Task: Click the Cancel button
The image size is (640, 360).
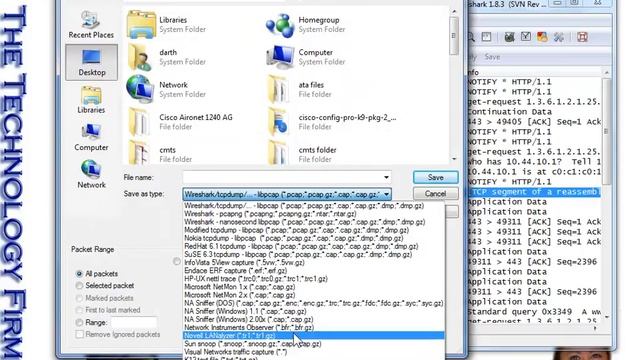Action: (436, 194)
